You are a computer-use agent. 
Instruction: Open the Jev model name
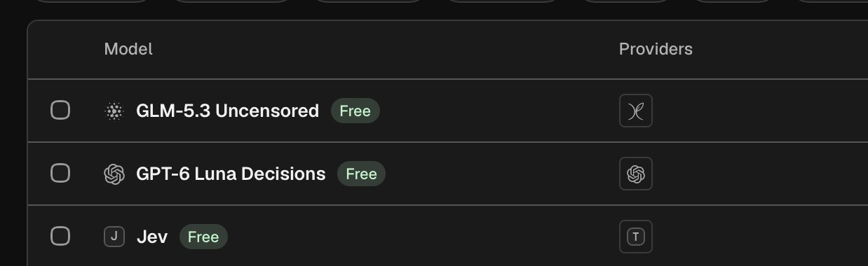pyautogui.click(x=151, y=237)
